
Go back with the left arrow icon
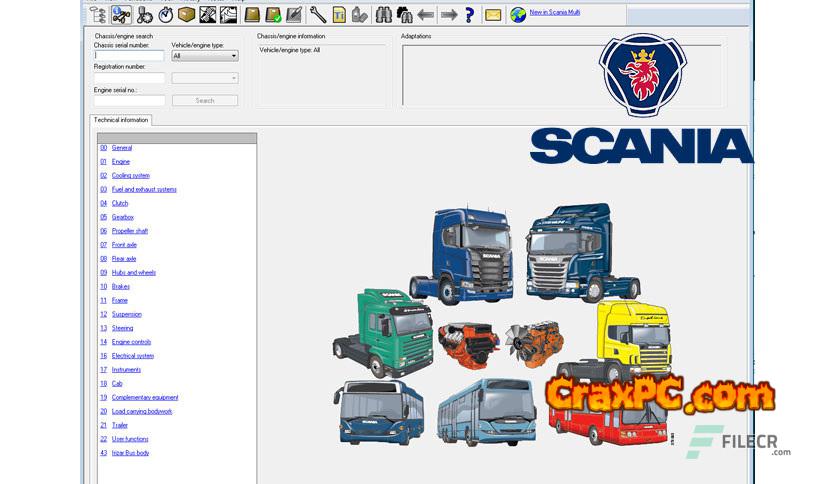coord(426,14)
